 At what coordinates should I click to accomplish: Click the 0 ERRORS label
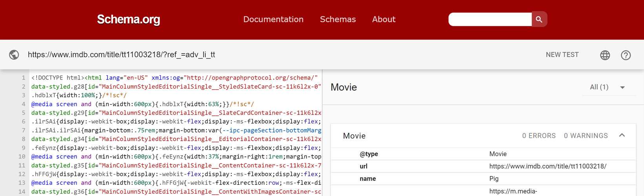(539, 136)
